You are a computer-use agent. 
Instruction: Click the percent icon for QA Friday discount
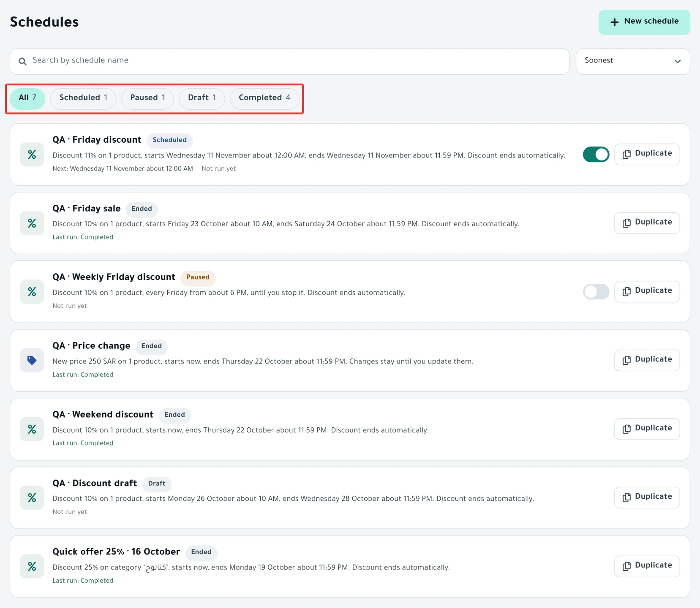[x=32, y=155]
